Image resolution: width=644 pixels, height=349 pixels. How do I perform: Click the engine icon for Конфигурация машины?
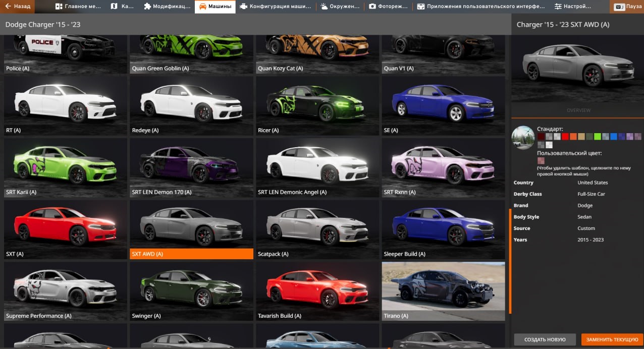click(244, 7)
